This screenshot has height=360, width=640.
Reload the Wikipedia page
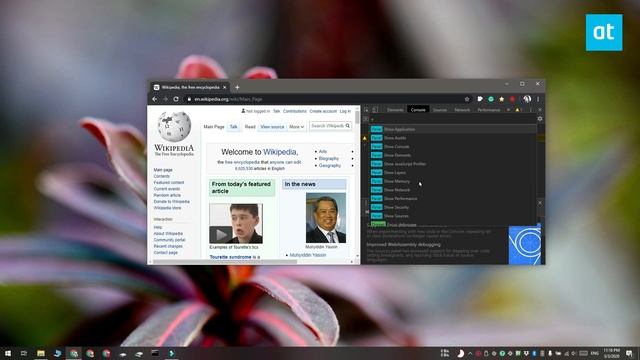point(176,99)
